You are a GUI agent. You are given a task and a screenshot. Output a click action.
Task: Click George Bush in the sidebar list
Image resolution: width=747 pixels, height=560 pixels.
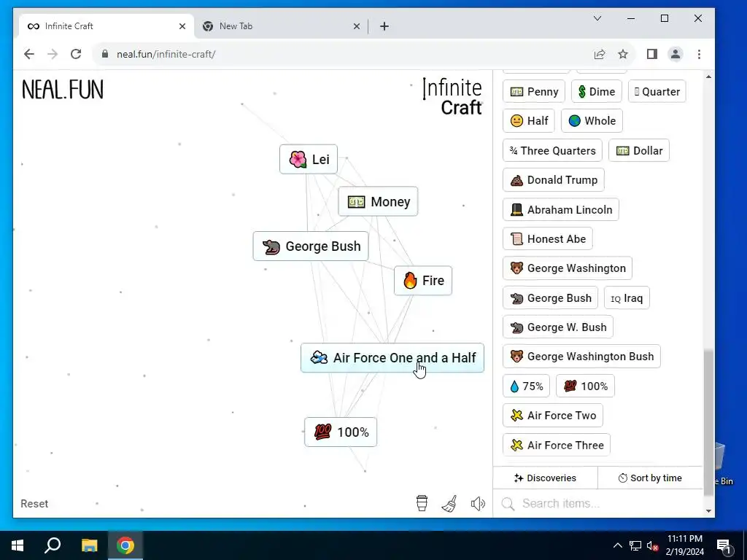550,297
